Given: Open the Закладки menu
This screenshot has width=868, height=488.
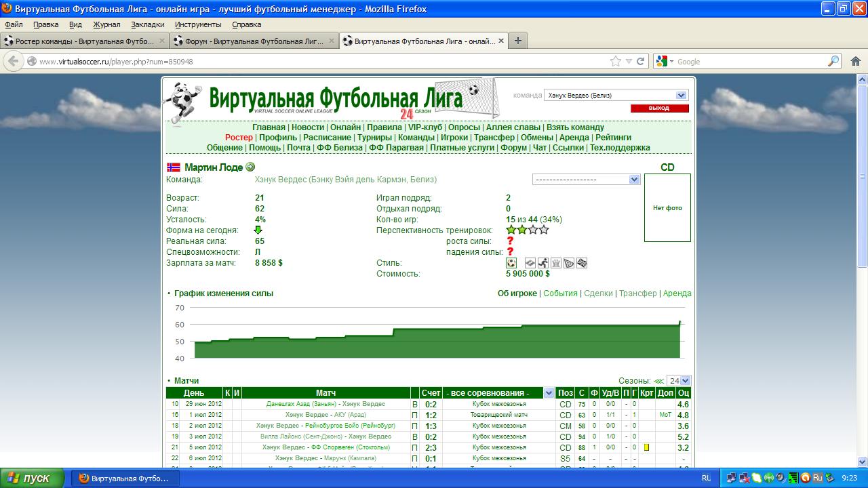Looking at the screenshot, I should [x=148, y=24].
